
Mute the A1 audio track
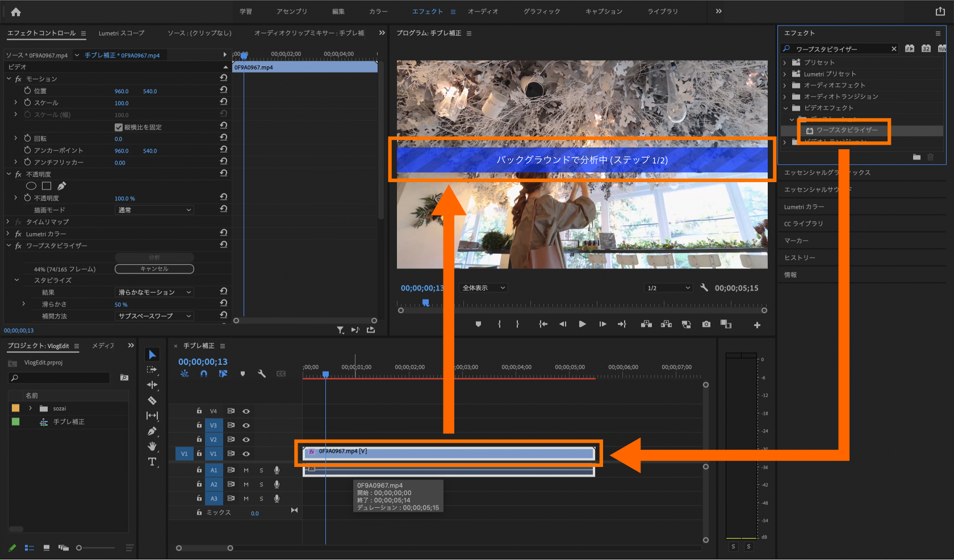pos(246,470)
